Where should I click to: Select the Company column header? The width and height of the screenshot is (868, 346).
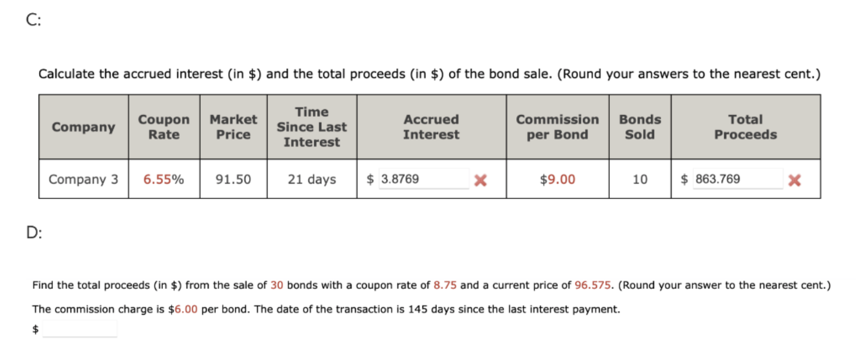click(x=83, y=127)
